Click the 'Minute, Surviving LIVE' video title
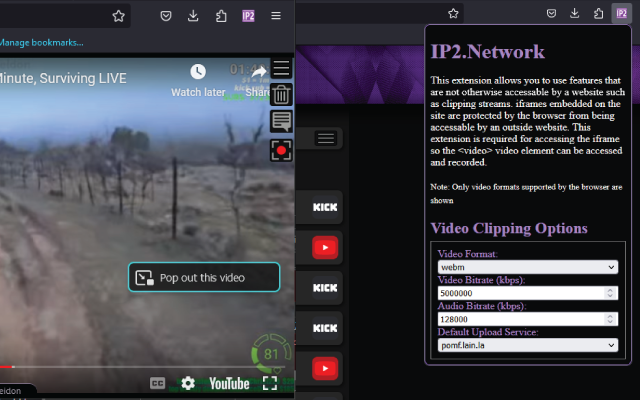The height and width of the screenshot is (400, 640). (63, 78)
